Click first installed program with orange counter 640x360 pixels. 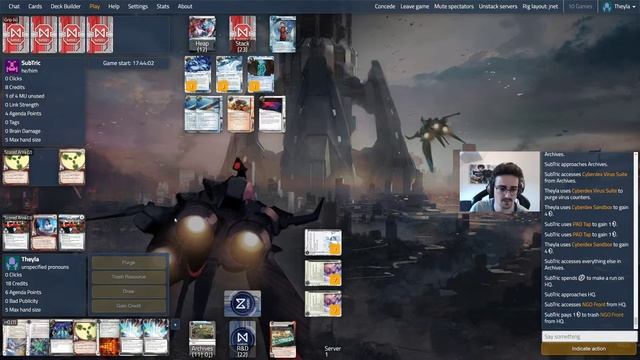click(198, 74)
